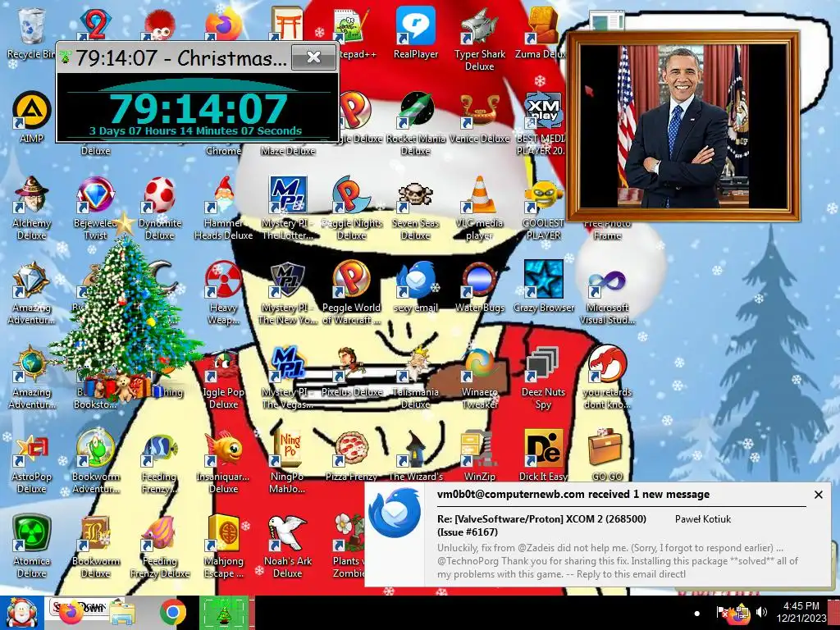The image size is (840, 630).
Task: Open the Santa Start button
Action: point(21,613)
